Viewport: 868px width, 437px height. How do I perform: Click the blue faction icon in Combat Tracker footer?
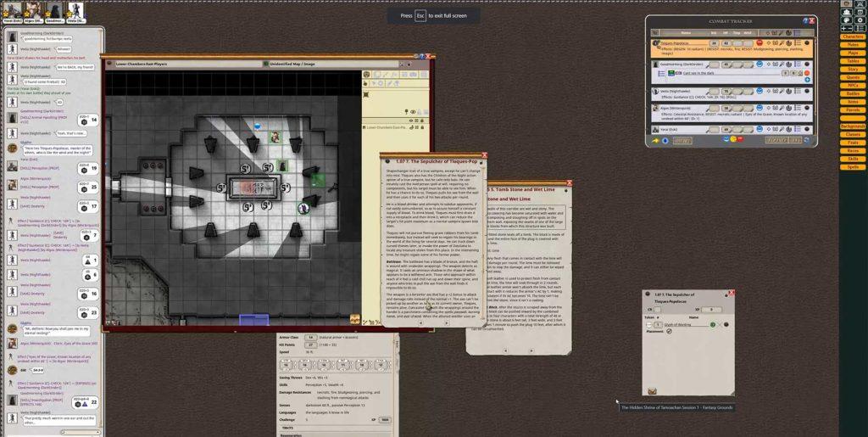(665, 141)
